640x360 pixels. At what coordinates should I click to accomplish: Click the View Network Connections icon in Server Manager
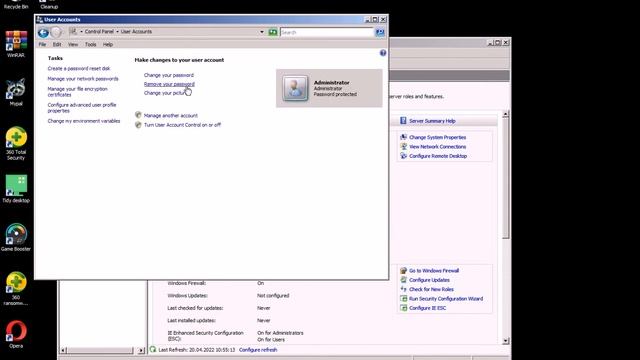(x=404, y=147)
